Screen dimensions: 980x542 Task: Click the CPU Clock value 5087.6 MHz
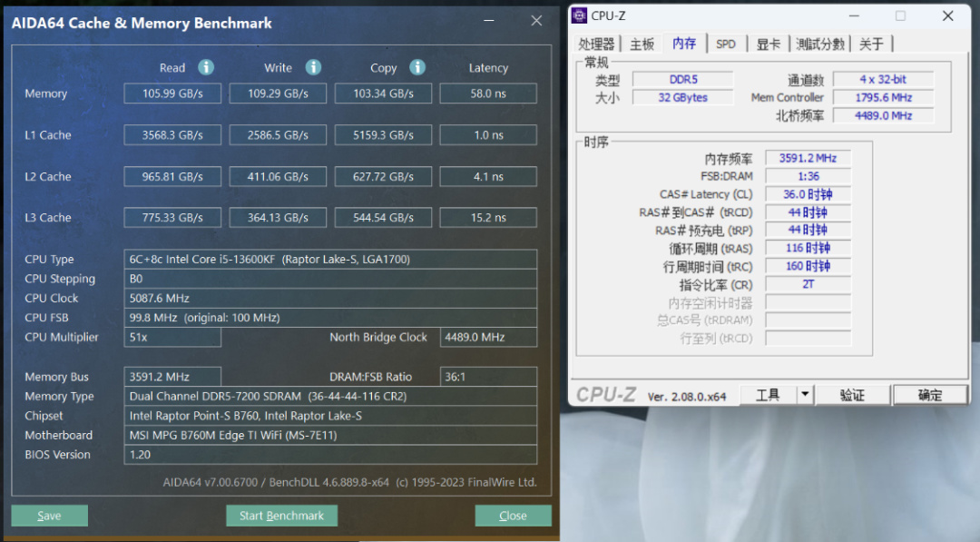[x=330, y=298]
